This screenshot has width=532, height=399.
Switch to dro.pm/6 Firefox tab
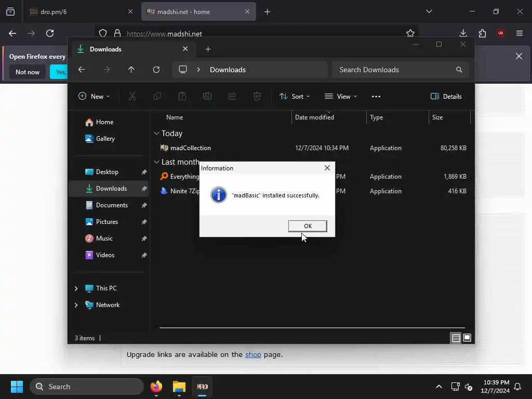81,12
